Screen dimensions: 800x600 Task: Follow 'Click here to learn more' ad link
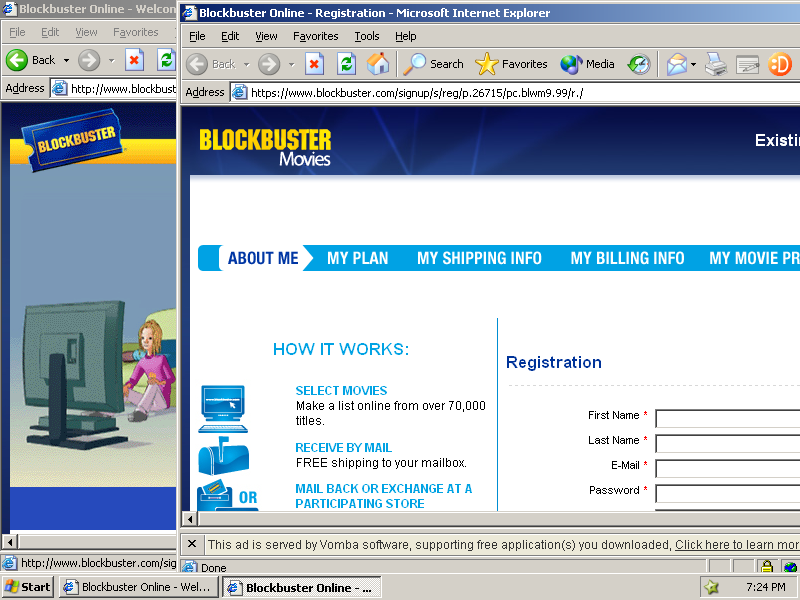pyautogui.click(x=737, y=544)
